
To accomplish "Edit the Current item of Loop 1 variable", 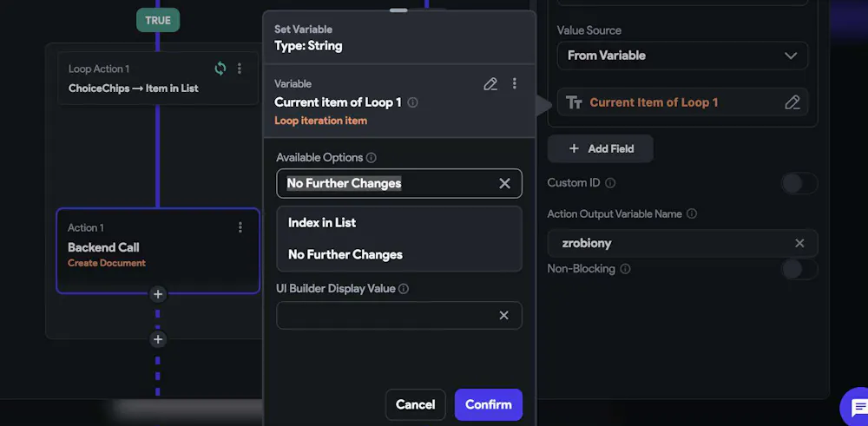I will [x=490, y=84].
